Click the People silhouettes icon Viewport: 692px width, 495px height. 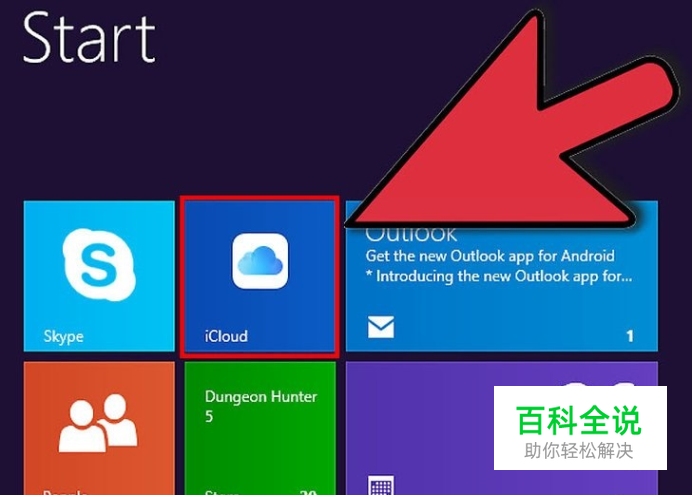point(98,423)
